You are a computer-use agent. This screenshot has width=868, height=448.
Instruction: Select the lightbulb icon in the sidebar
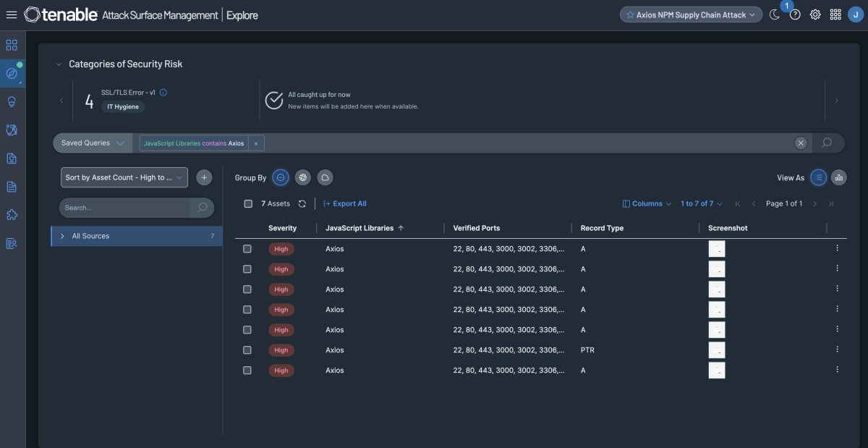pos(10,101)
